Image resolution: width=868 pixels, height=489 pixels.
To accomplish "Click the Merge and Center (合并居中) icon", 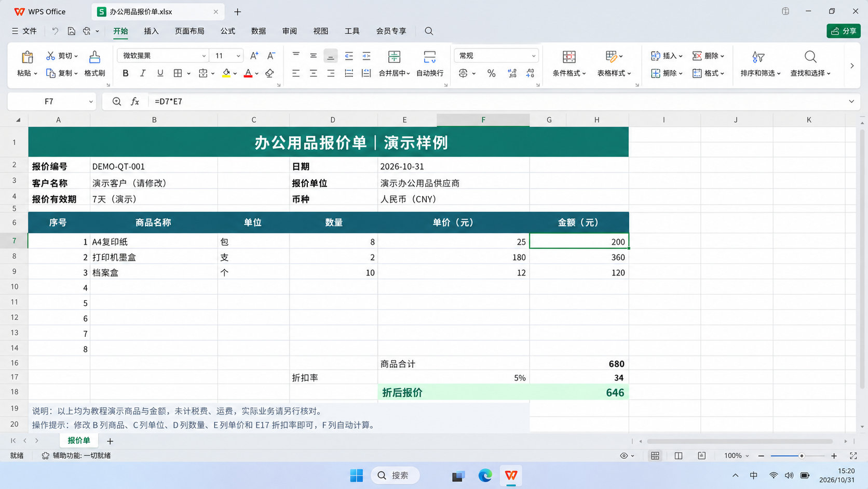I will click(x=394, y=57).
